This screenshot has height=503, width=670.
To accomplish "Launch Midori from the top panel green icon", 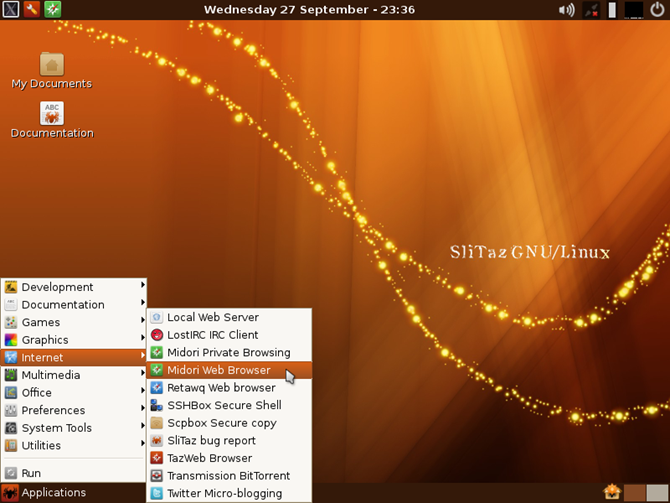I will pos(53,9).
